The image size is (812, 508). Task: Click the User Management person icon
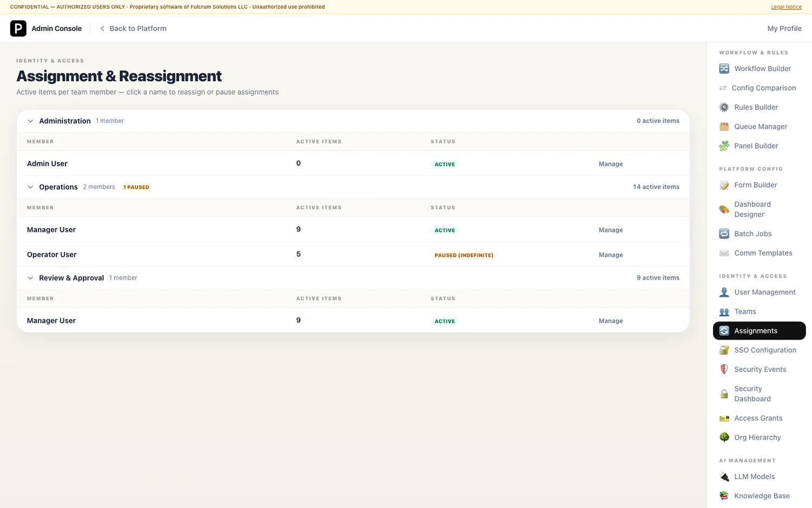click(724, 292)
